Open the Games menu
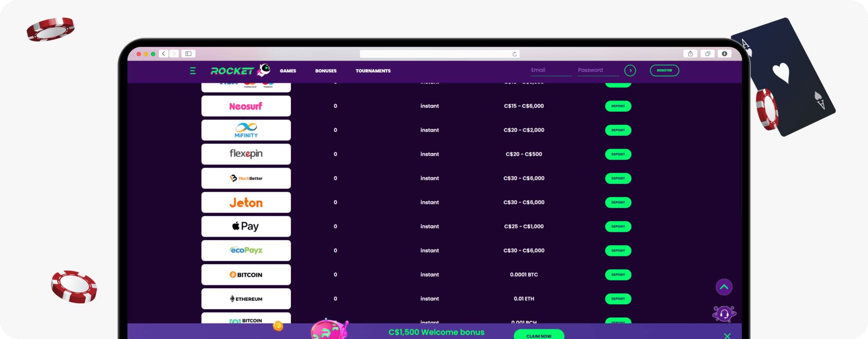 click(x=288, y=71)
